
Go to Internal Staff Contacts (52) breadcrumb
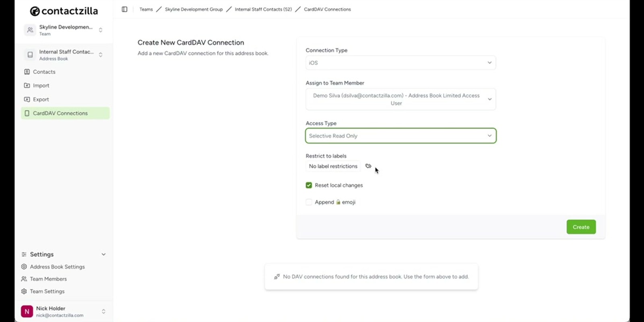pos(263,9)
